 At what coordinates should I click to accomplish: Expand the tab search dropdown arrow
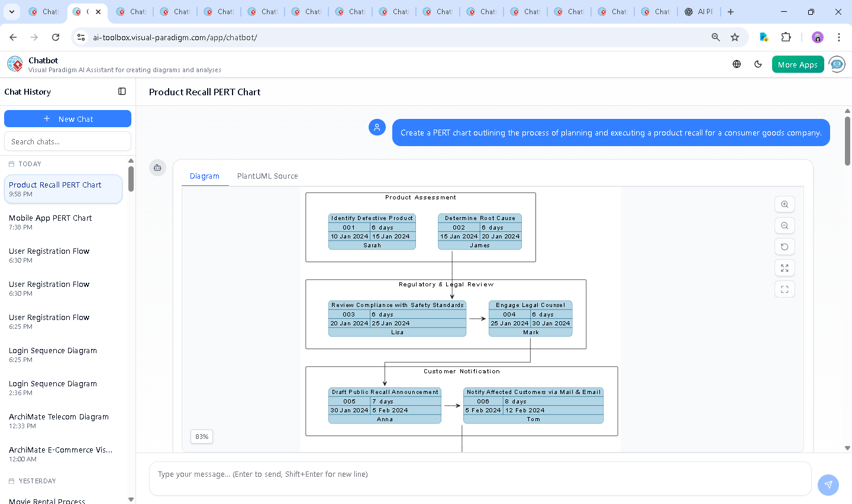pos(12,12)
